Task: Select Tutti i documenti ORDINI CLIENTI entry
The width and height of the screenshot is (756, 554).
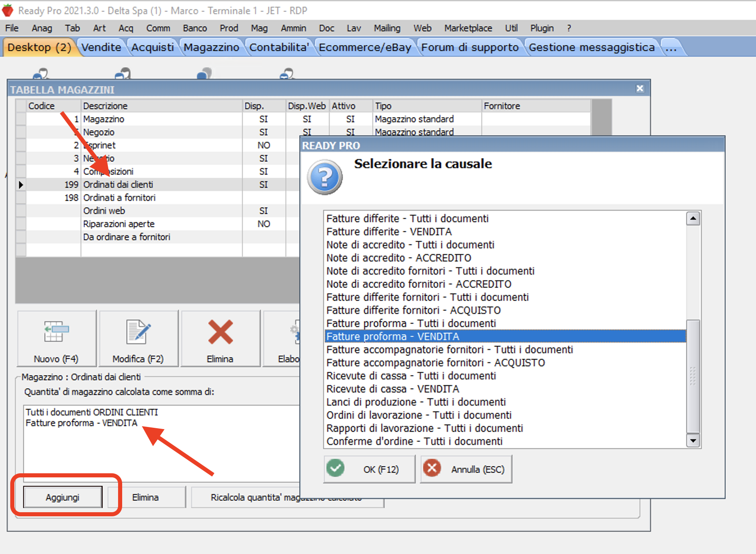Action: click(x=92, y=412)
